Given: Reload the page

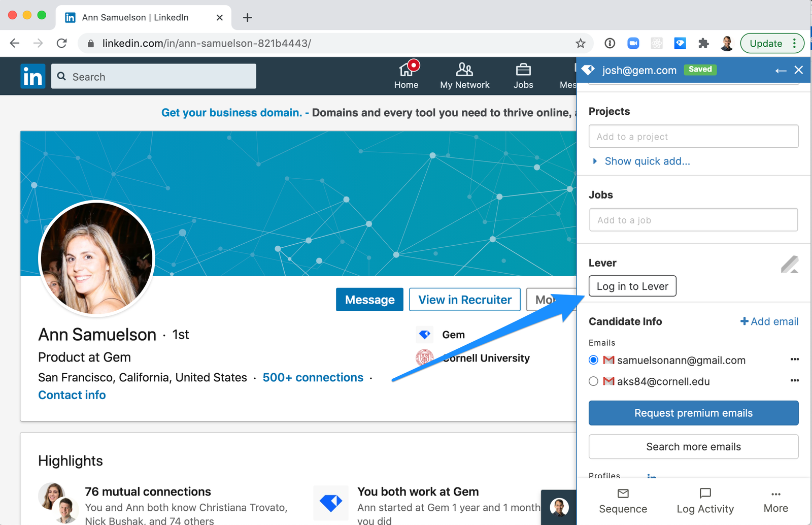Looking at the screenshot, I should point(61,43).
